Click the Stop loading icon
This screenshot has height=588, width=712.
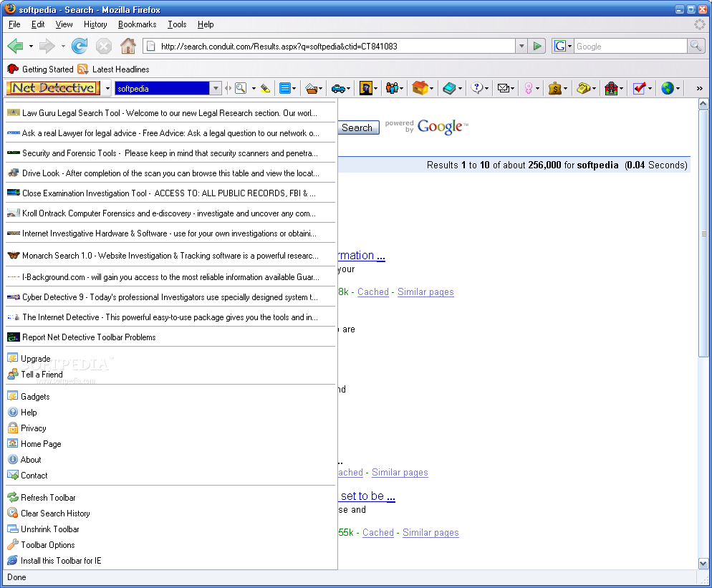[x=104, y=46]
